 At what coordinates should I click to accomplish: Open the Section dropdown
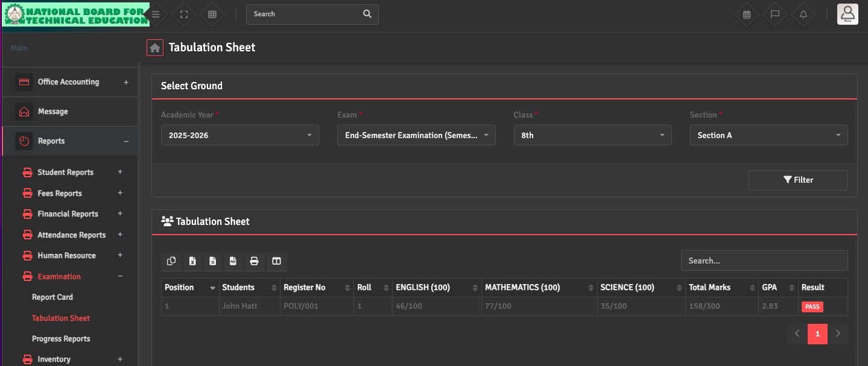pos(768,136)
